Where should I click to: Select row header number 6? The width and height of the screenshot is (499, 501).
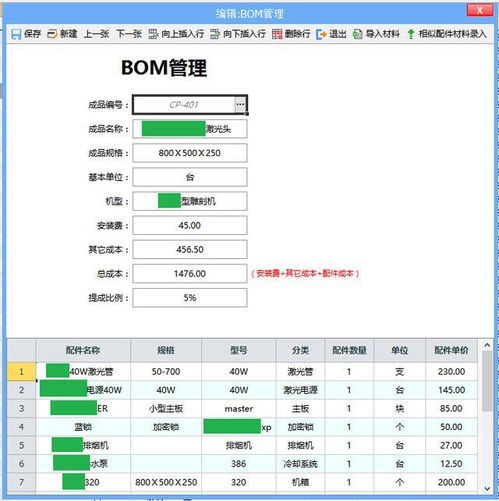(x=21, y=464)
